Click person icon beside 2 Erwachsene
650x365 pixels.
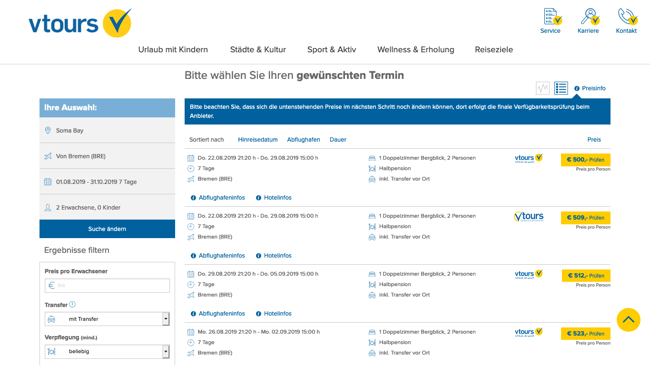(48, 207)
